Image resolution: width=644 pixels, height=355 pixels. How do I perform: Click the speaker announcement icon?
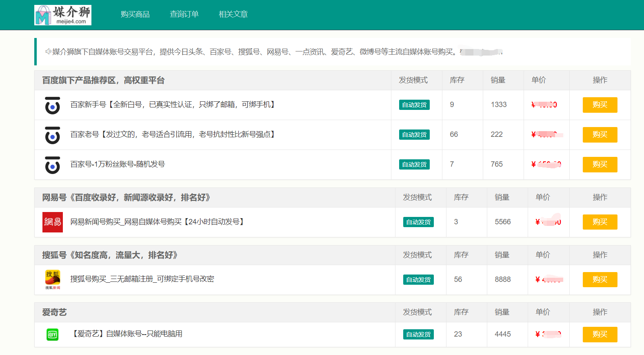pyautogui.click(x=48, y=51)
